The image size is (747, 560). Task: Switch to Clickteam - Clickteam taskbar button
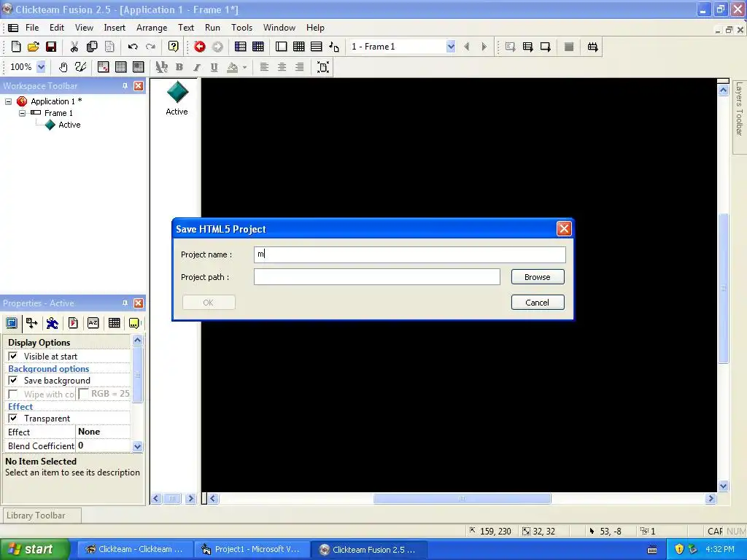pyautogui.click(x=134, y=550)
